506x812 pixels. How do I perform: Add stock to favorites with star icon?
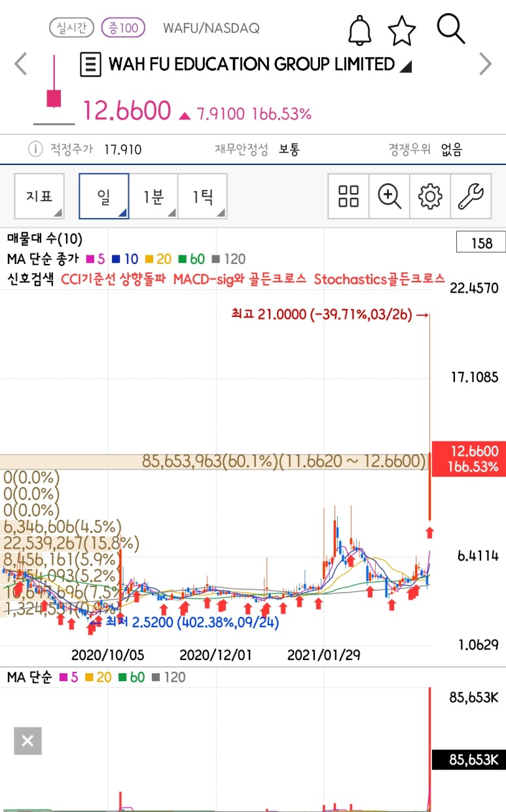(x=402, y=30)
